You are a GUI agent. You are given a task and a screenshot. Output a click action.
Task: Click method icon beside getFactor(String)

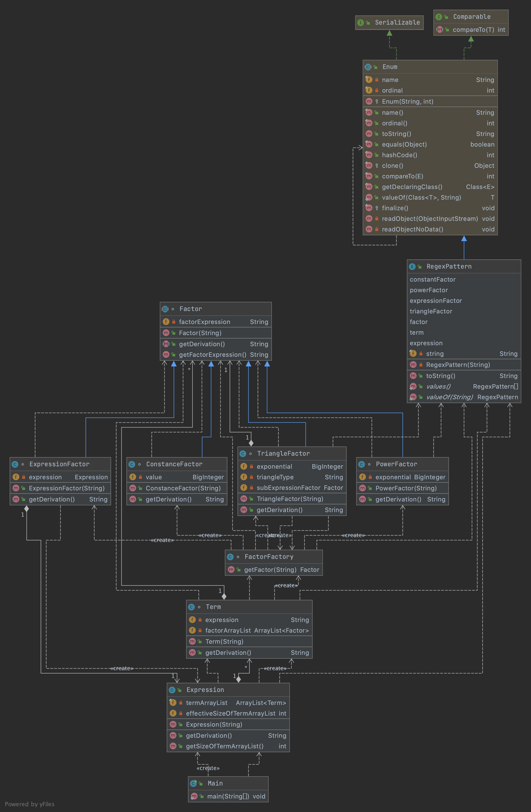(x=231, y=569)
